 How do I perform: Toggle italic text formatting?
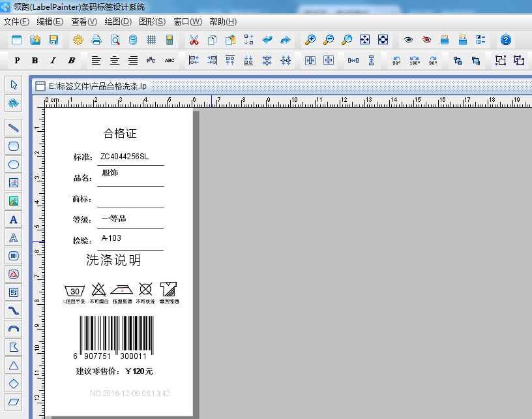pyautogui.click(x=53, y=61)
